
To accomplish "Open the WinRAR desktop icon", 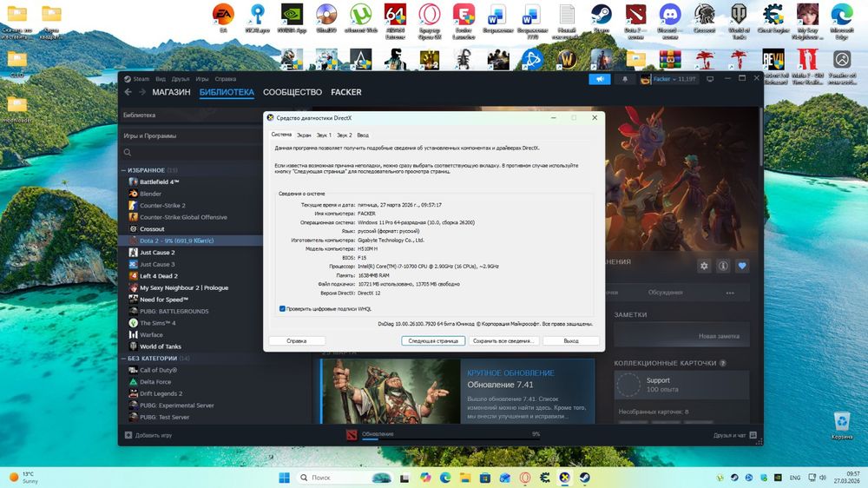I will click(x=670, y=59).
